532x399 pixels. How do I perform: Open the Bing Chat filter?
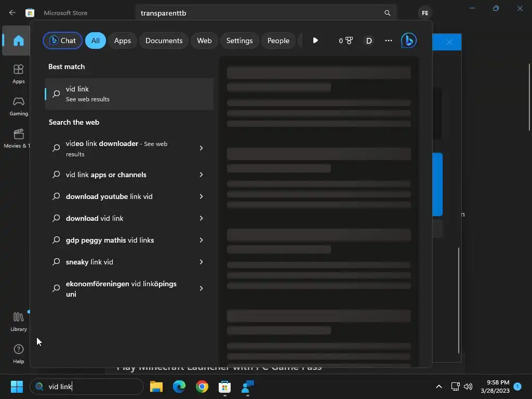tap(62, 41)
